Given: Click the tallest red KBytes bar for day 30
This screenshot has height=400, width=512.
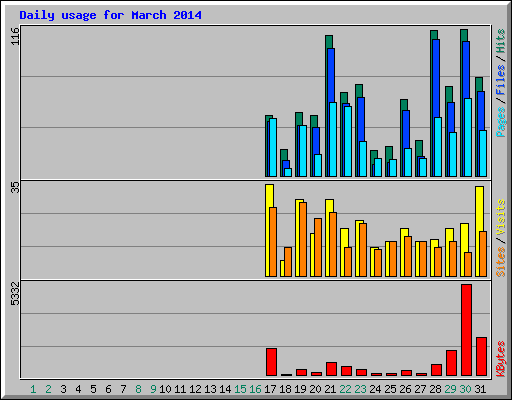Looking at the screenshot, I should (466, 330).
